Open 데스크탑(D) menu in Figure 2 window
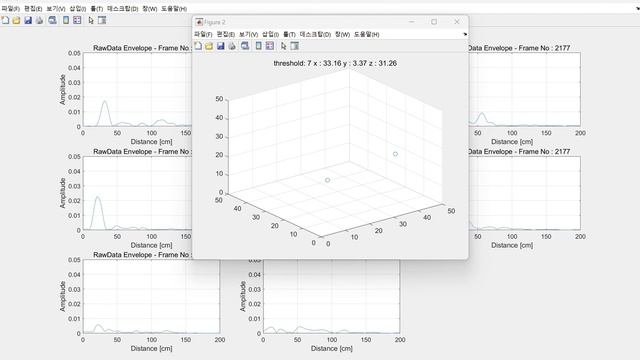 (315, 35)
